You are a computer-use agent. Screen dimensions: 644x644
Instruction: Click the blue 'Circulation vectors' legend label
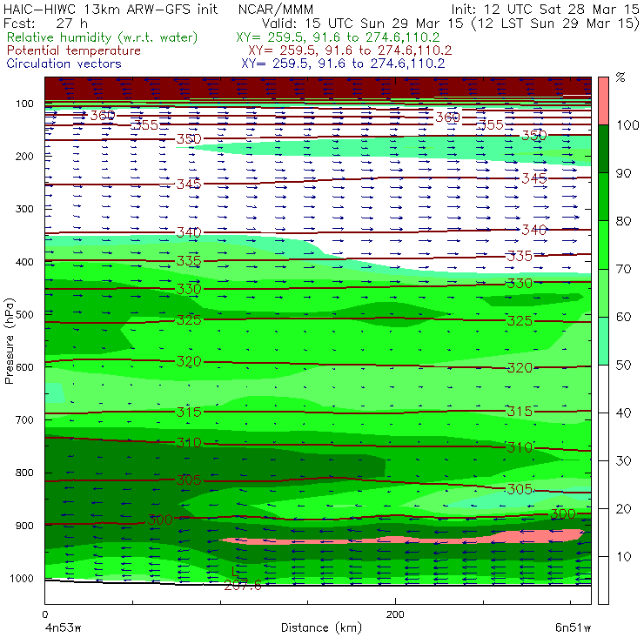[64, 64]
